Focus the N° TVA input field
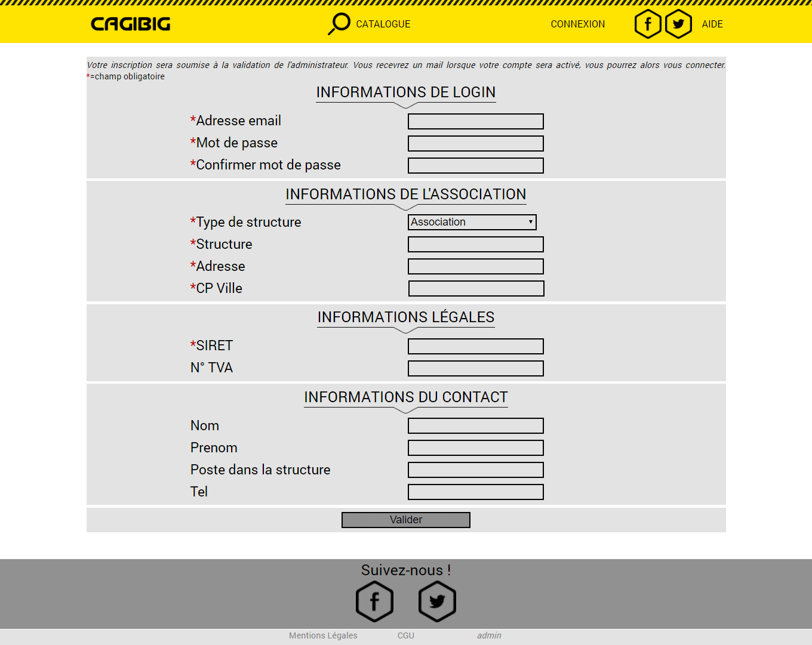812x645 pixels. tap(476, 368)
